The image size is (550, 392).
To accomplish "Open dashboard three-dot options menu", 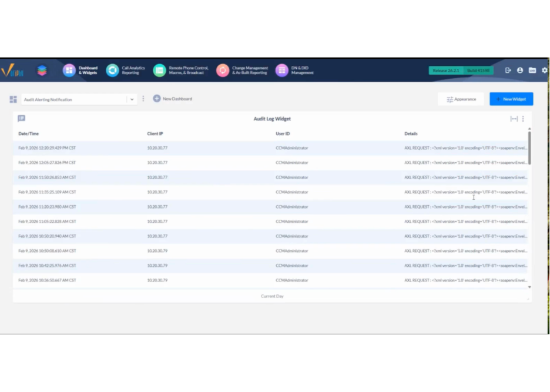I will pos(143,99).
